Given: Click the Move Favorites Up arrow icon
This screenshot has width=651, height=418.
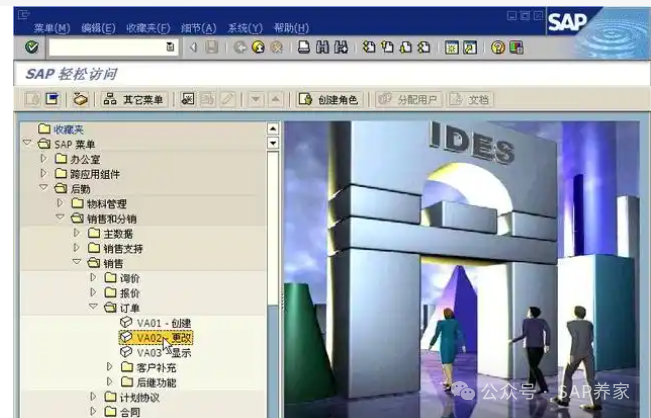Looking at the screenshot, I should [275, 99].
